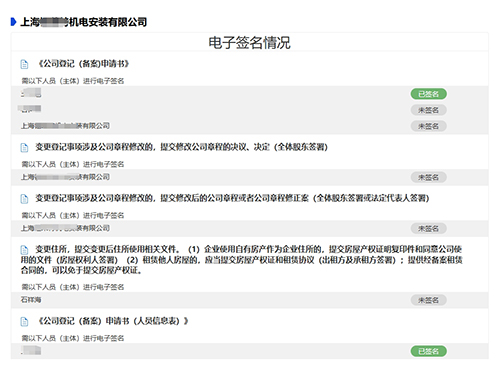The height and width of the screenshot is (365, 500).
Task: Open the 变更登记事项...决议、决定 document title
Action: tap(182, 147)
